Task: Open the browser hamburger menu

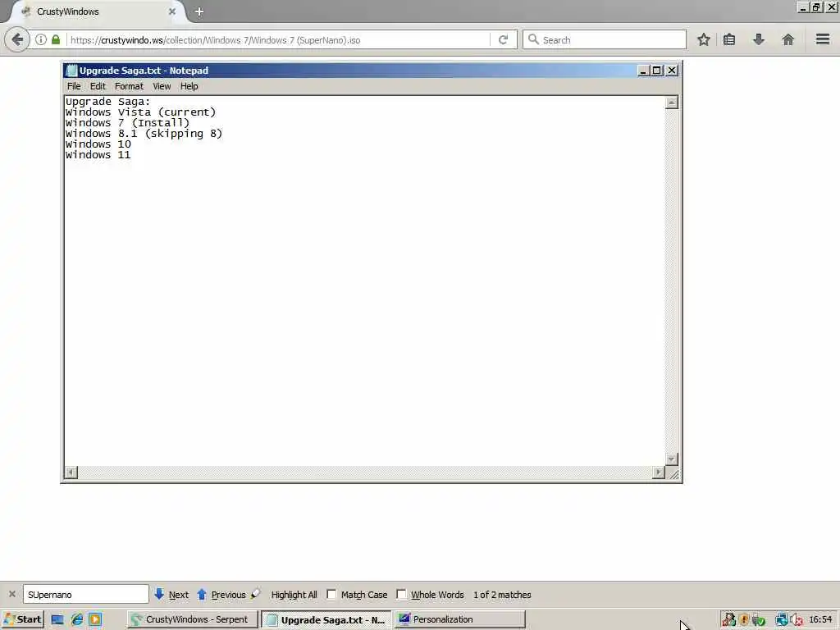Action: tap(823, 39)
